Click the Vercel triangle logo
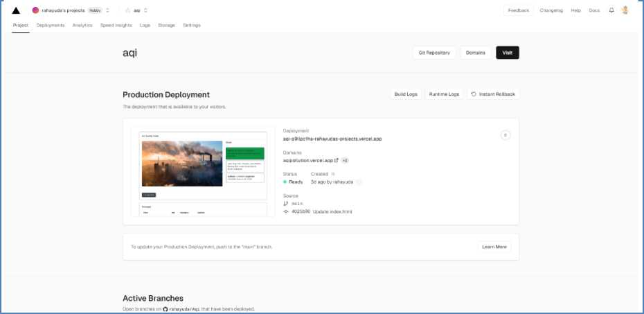This screenshot has width=644, height=314. [16, 10]
